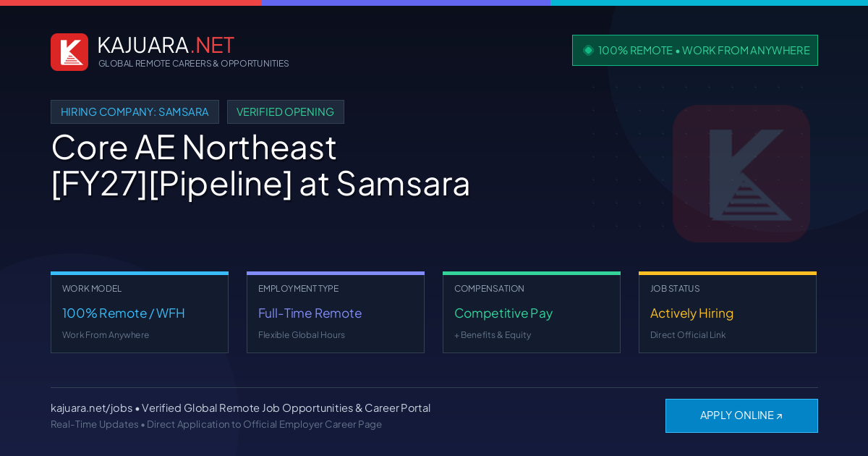Click the KAJUARA.NET site name
The width and height of the screenshot is (868, 456).
tap(166, 45)
